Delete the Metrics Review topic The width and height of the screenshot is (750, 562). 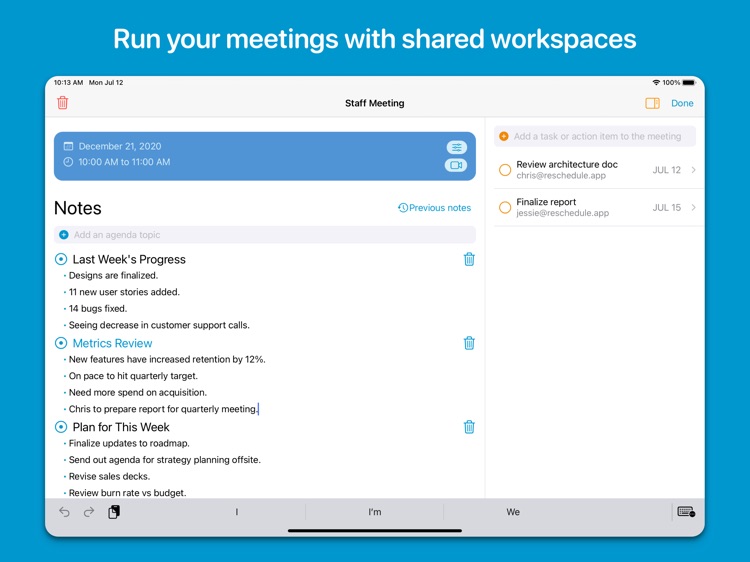point(469,343)
